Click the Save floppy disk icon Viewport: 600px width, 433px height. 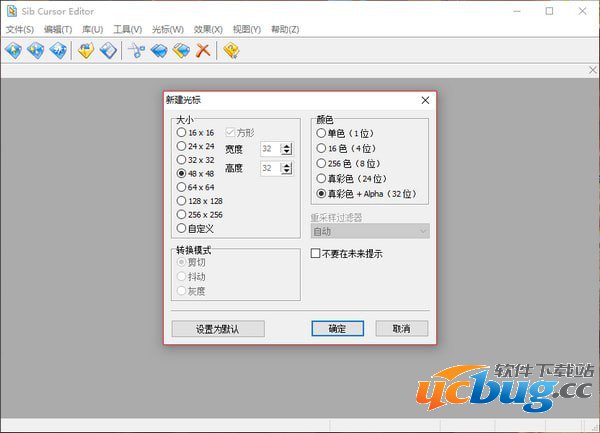click(108, 50)
